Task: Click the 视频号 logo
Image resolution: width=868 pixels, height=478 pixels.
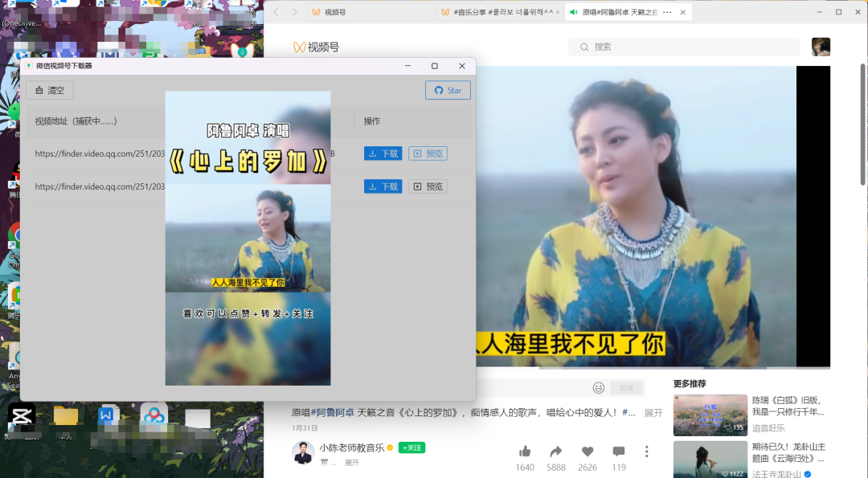Action: [x=316, y=47]
